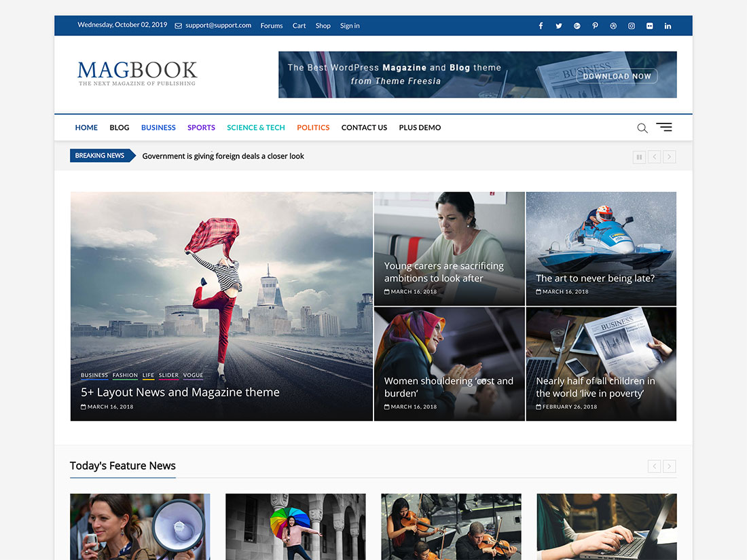The height and width of the screenshot is (560, 747).
Task: Open Science & Tech menu item
Action: pyautogui.click(x=256, y=128)
